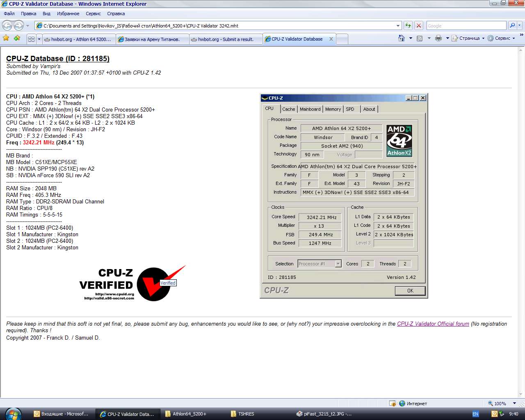Open Athlon64_5200+ folder taskbar item
This screenshot has height=420, width=525.
click(x=185, y=414)
